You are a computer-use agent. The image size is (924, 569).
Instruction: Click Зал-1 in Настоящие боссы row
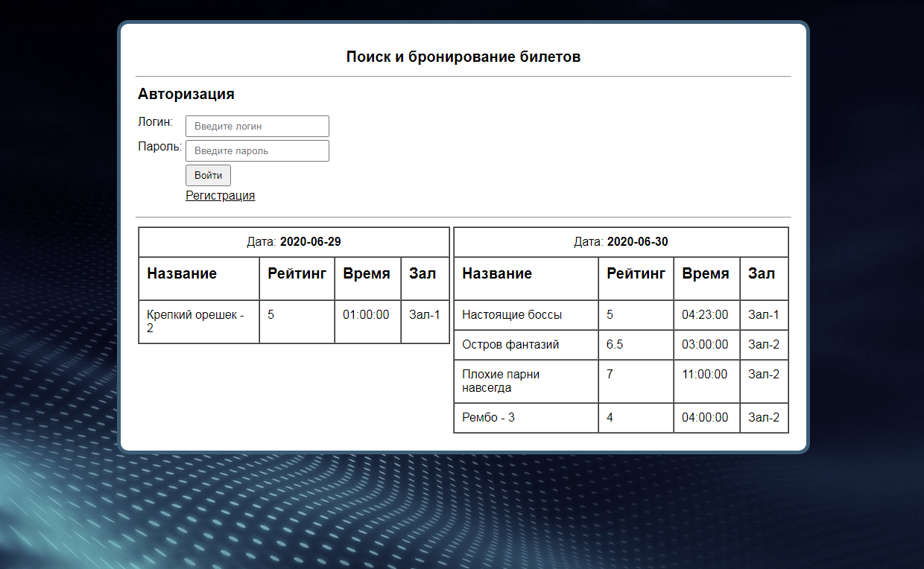click(764, 315)
